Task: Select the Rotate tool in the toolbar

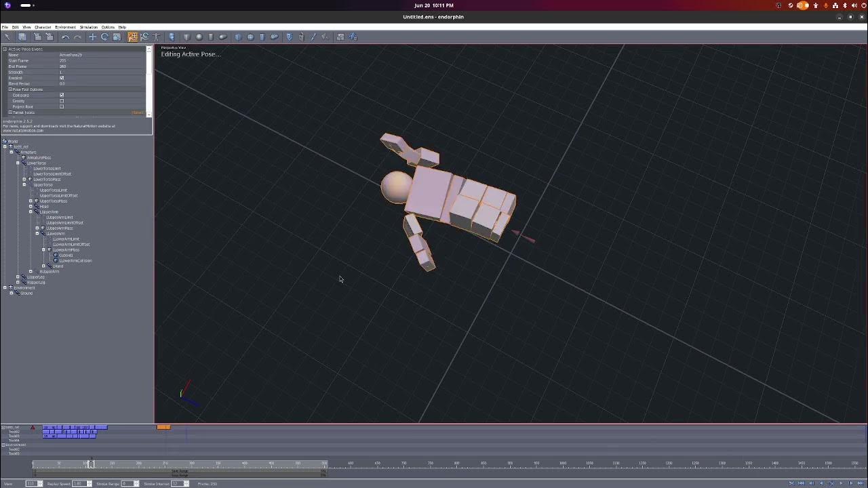Action: [x=104, y=37]
